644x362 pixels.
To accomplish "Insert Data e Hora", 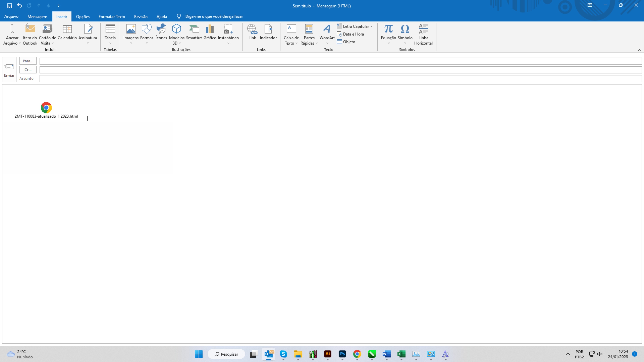I will [350, 34].
